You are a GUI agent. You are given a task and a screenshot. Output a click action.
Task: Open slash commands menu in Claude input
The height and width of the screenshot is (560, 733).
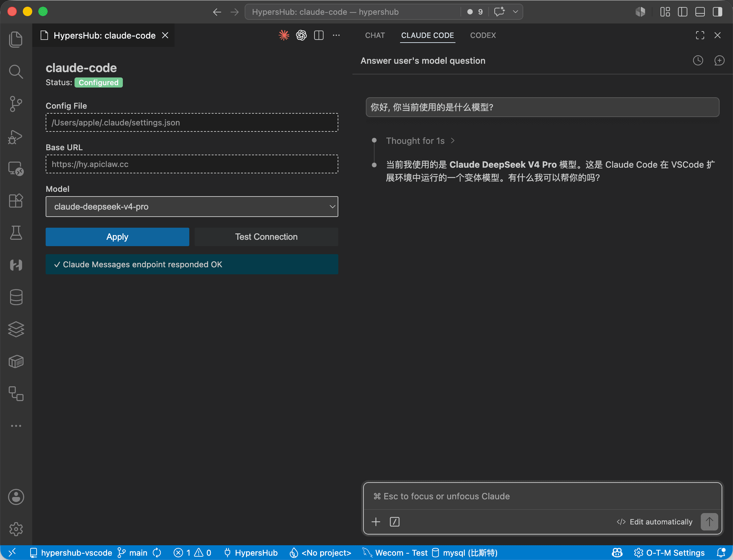[x=395, y=522]
